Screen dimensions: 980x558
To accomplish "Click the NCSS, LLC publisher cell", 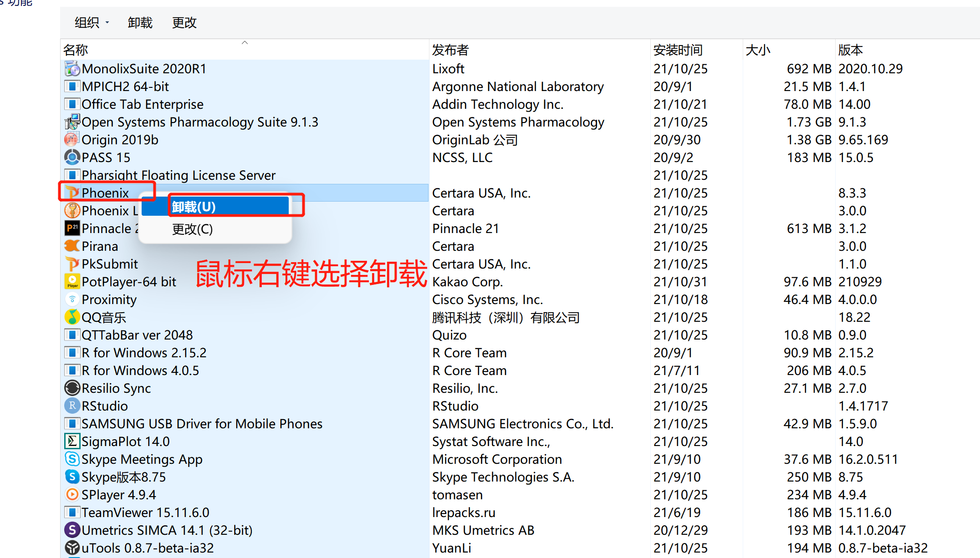I will point(462,157).
